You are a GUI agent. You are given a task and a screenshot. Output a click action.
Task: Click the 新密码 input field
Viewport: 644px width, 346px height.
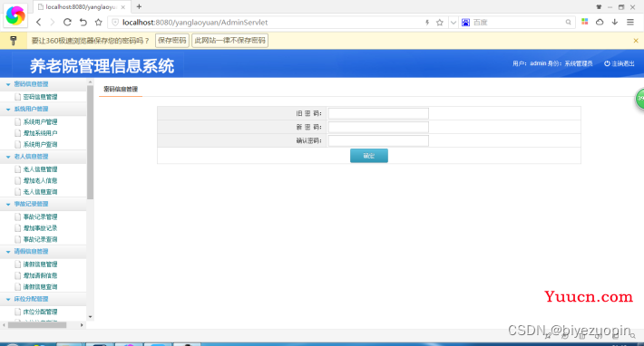click(x=378, y=127)
